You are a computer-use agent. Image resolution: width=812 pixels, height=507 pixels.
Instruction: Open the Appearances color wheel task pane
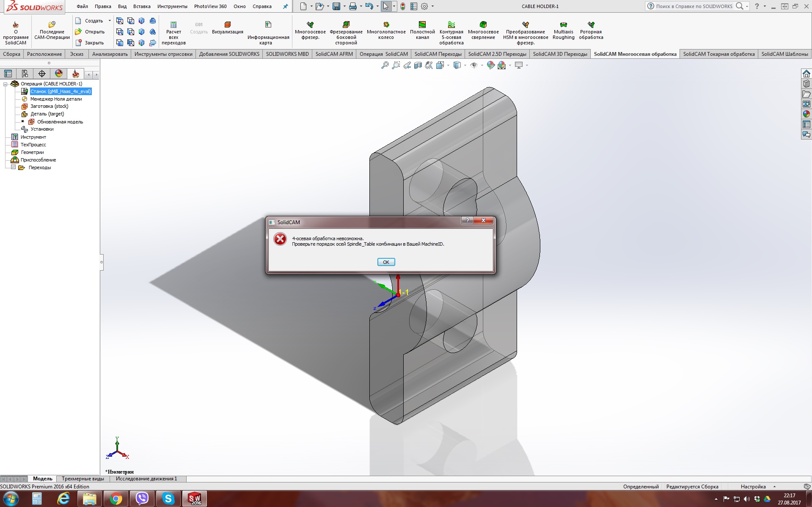coord(806,114)
